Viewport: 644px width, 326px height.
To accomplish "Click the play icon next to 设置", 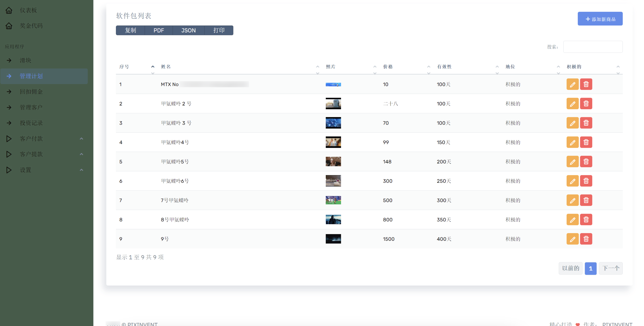I will pos(9,170).
